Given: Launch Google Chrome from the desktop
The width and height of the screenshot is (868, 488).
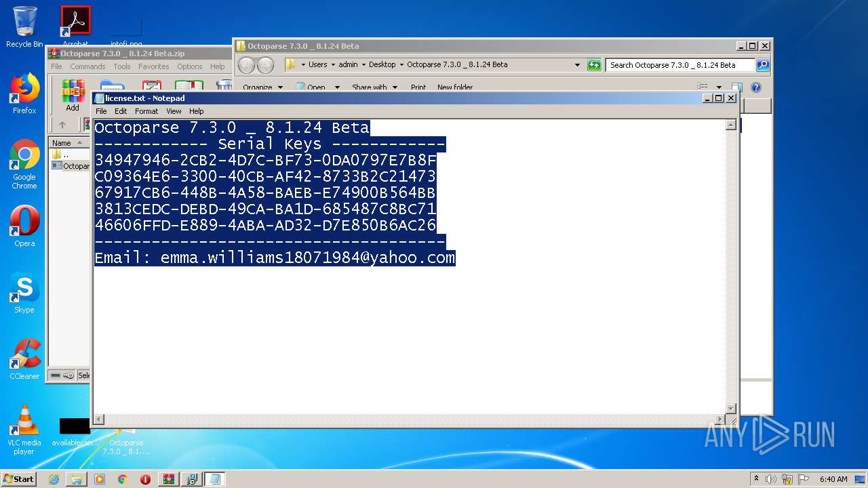Looking at the screenshot, I should tap(24, 165).
